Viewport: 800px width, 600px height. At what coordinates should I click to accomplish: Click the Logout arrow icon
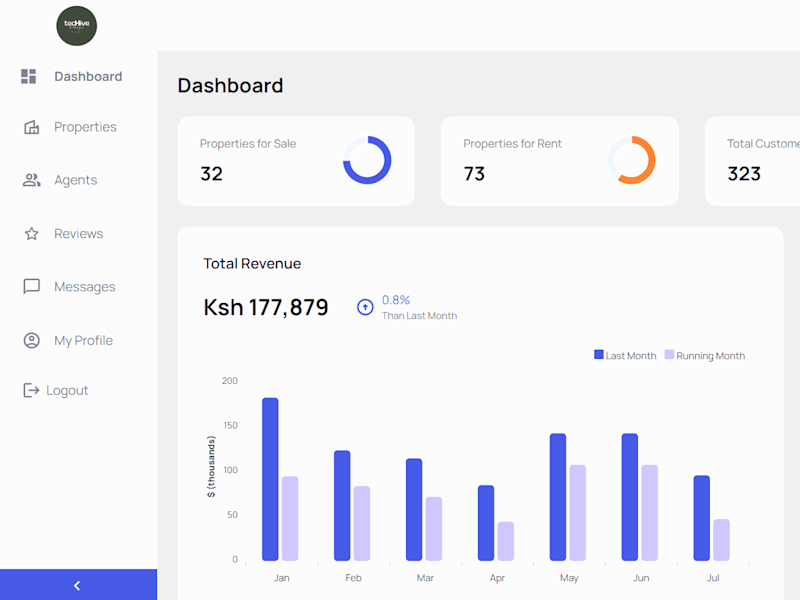31,390
